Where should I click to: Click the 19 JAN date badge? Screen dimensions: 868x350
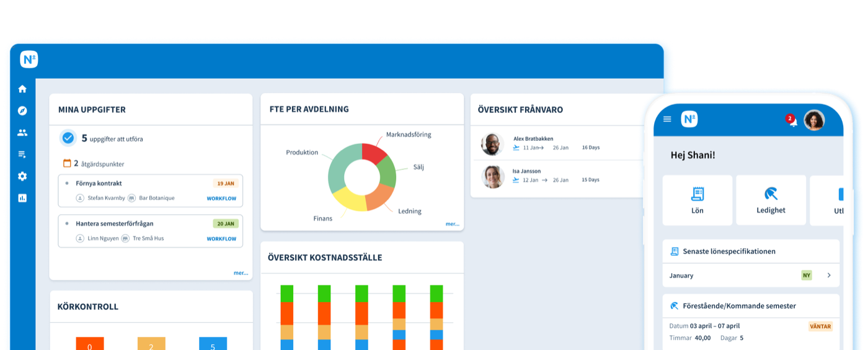[x=226, y=184]
